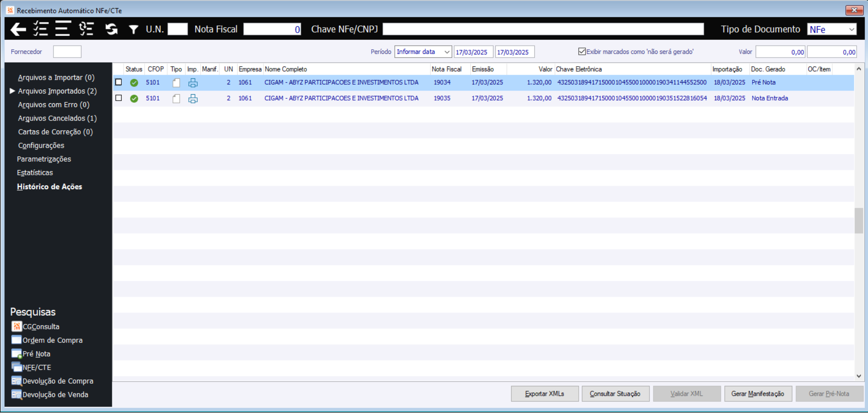Viewport: 868px width, 413px height.
Task: Focus the Nota Fiscal number field
Action: click(272, 29)
